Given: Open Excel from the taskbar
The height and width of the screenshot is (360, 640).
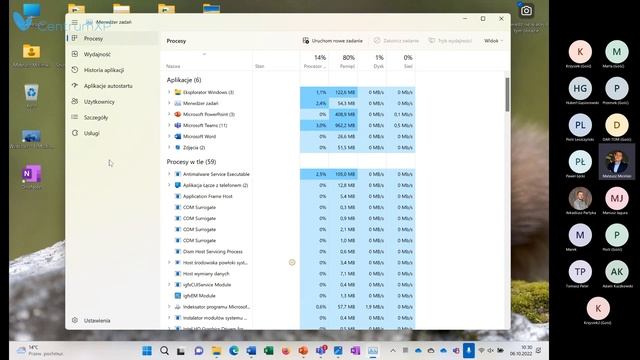Looking at the screenshot, I should click(x=269, y=351).
